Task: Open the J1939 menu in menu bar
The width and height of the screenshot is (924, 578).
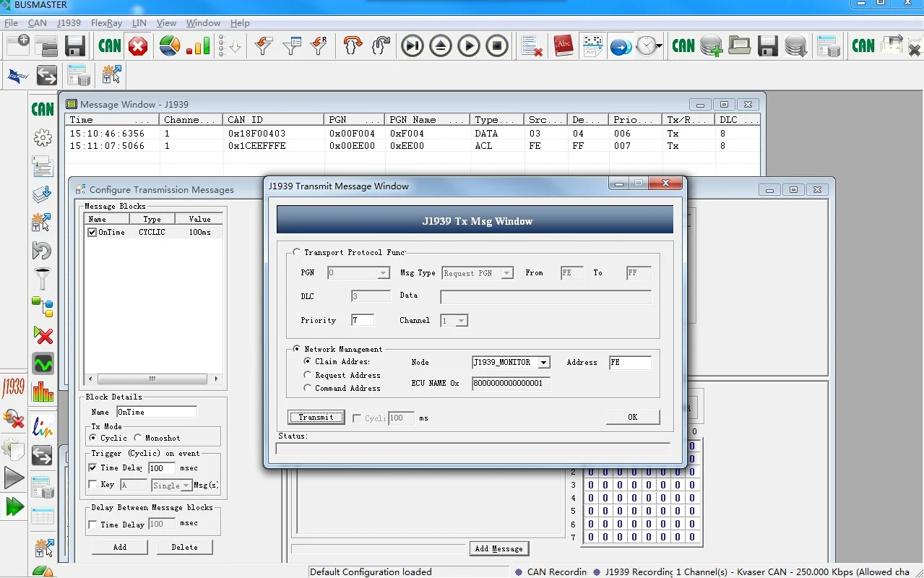Action: coord(69,23)
